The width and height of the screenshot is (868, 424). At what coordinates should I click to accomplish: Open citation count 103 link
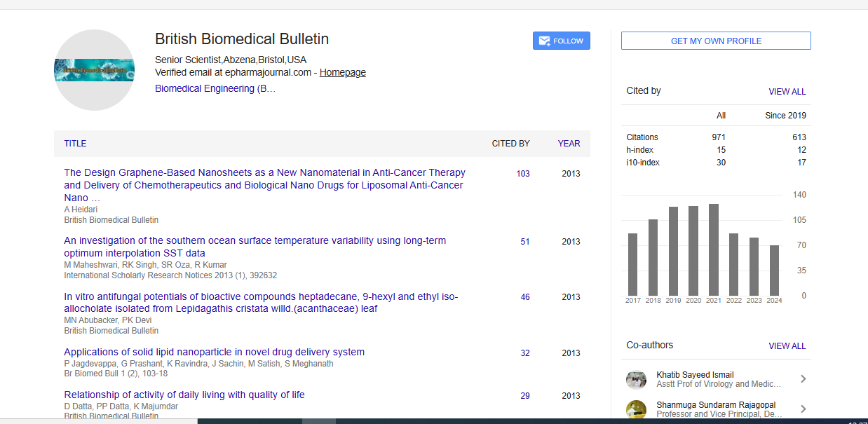pos(523,174)
